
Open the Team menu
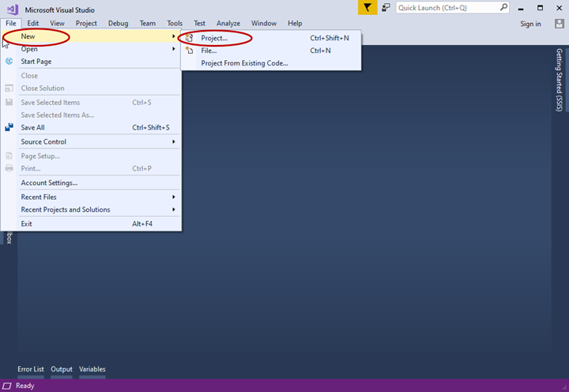tap(148, 23)
